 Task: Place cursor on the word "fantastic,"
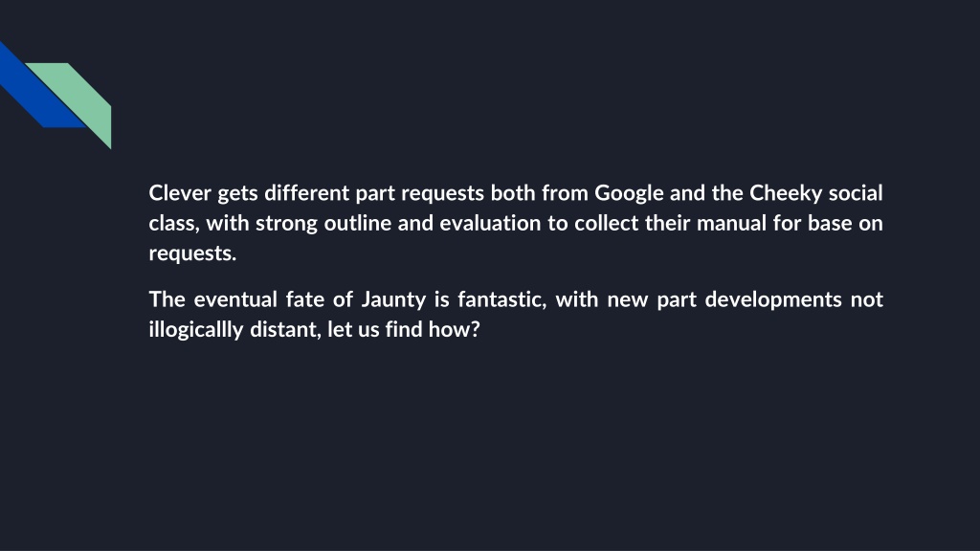(x=501, y=299)
